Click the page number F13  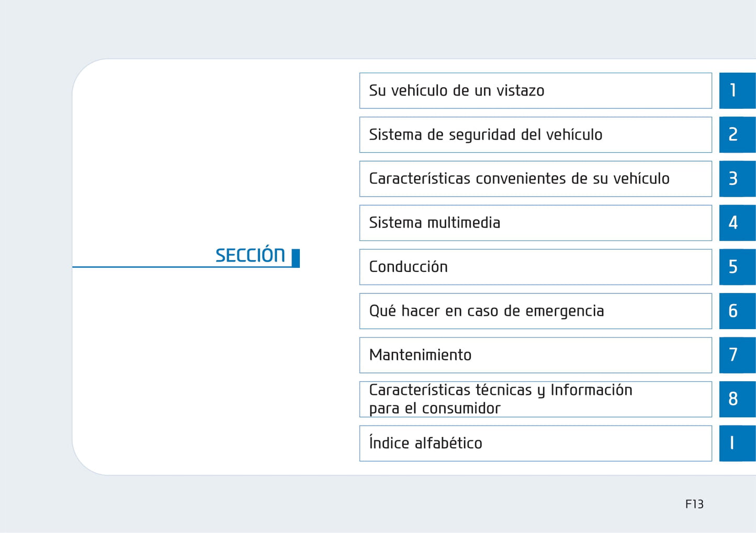pyautogui.click(x=694, y=504)
